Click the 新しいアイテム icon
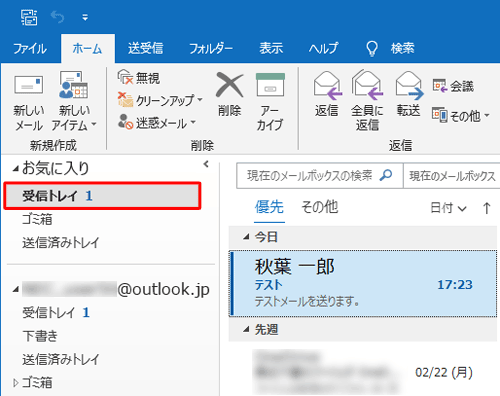 [x=74, y=85]
